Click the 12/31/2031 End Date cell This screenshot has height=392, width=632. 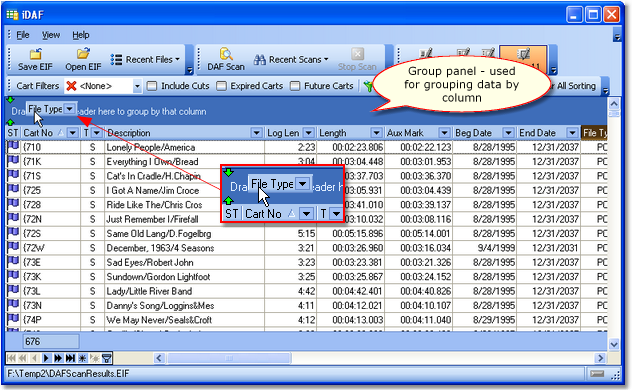pyautogui.click(x=549, y=248)
